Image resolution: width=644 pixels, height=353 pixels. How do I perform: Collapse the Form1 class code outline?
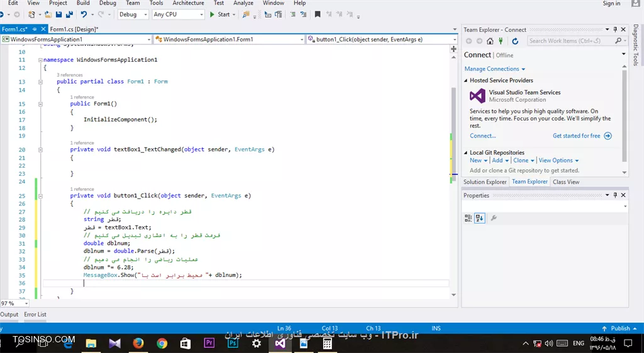click(40, 82)
